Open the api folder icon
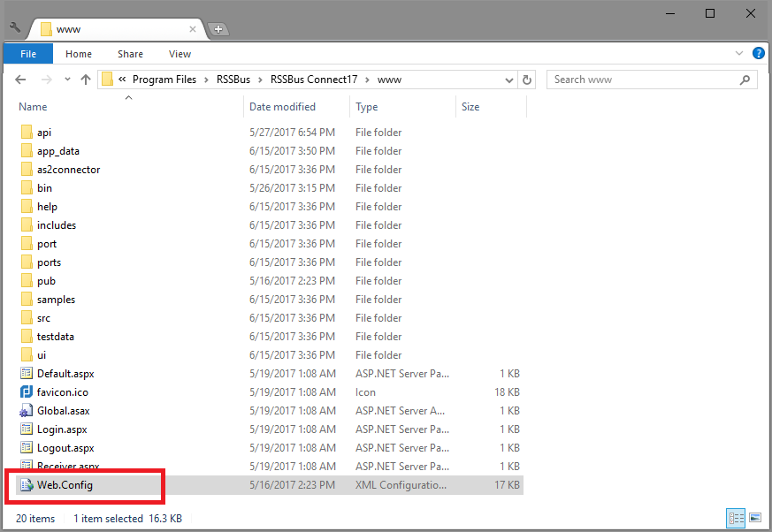The image size is (772, 532). coord(27,132)
